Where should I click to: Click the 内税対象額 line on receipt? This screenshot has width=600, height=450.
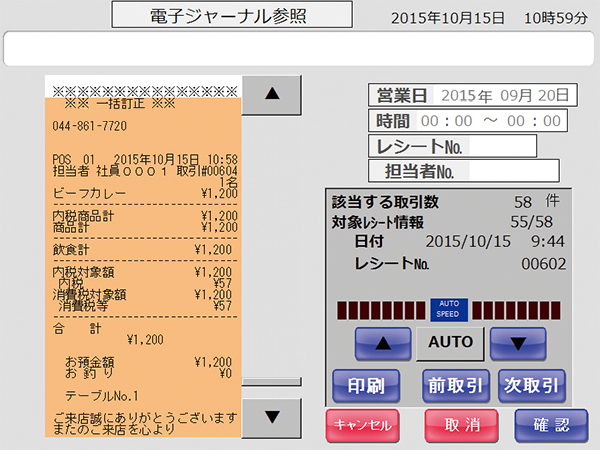(142, 272)
